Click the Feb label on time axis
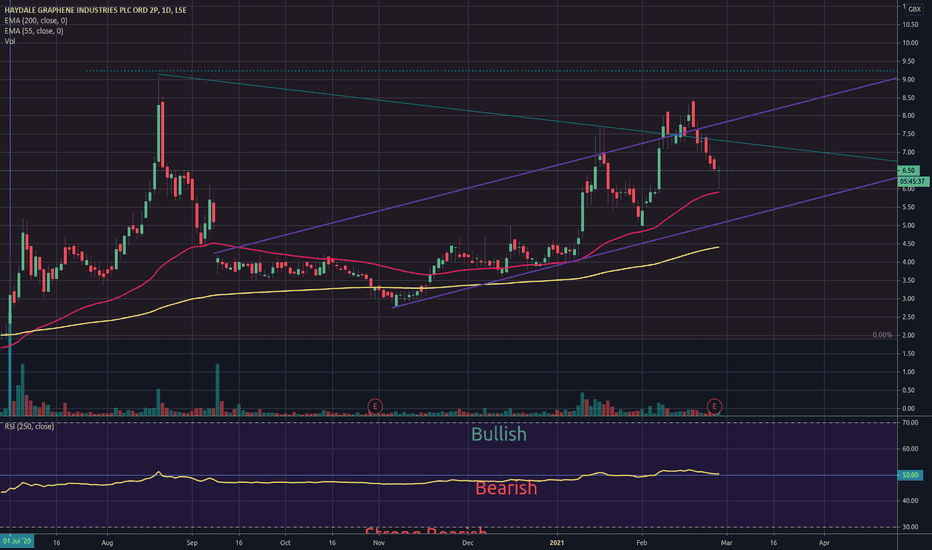The width and height of the screenshot is (932, 550). pos(641,542)
